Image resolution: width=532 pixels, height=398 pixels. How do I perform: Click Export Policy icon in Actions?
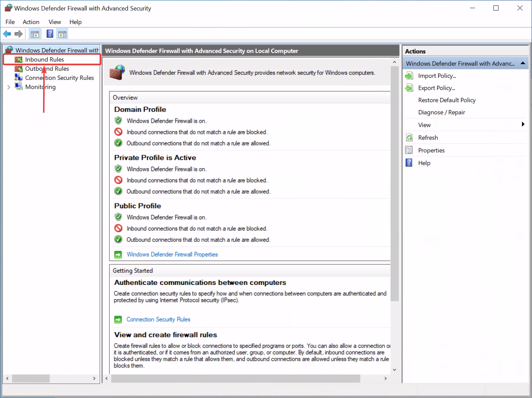tap(409, 88)
